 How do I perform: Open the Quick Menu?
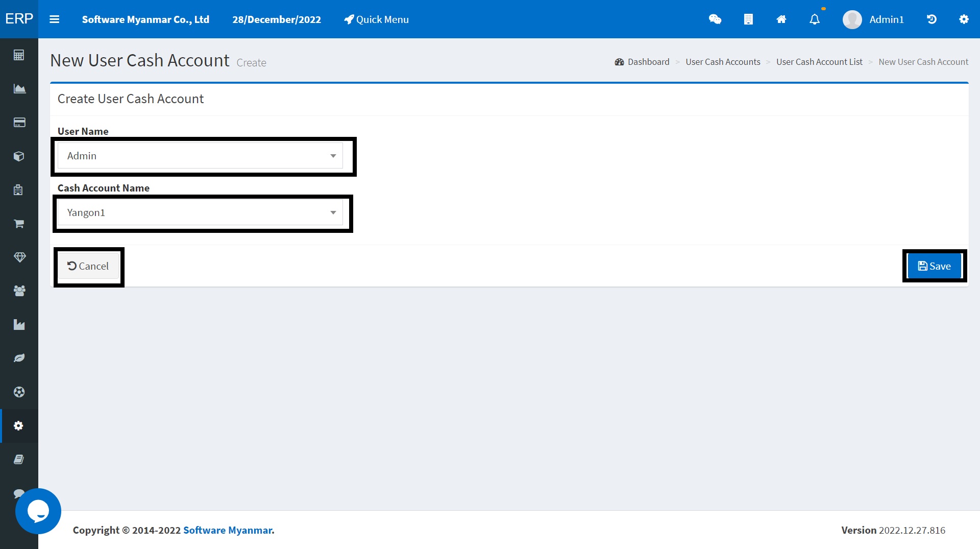376,19
